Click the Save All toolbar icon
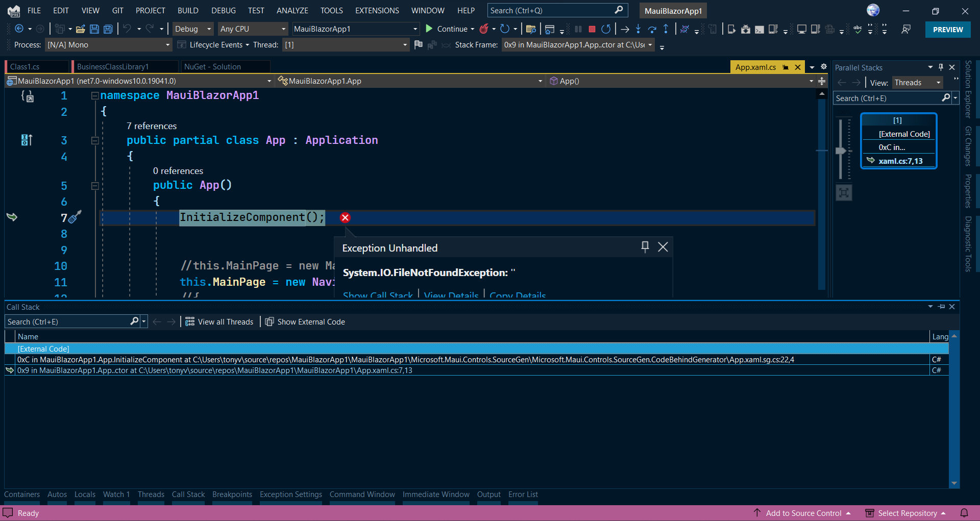The image size is (980, 521). click(x=108, y=29)
